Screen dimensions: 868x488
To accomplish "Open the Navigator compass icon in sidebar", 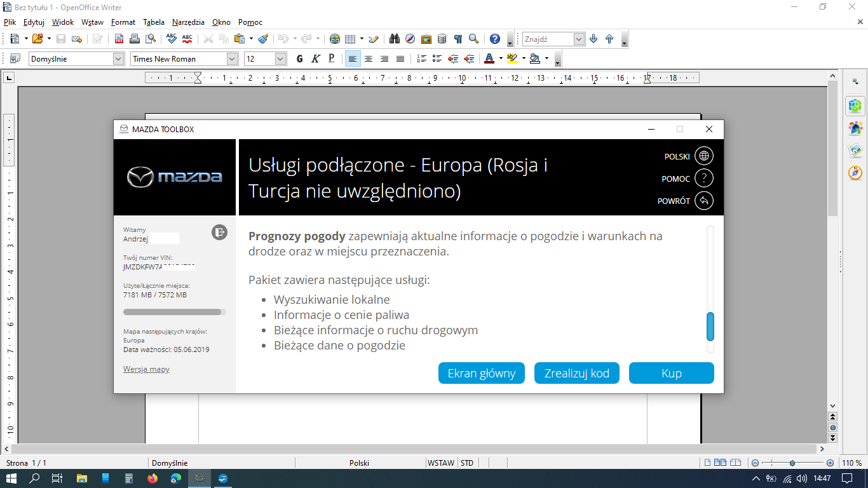I will point(855,173).
